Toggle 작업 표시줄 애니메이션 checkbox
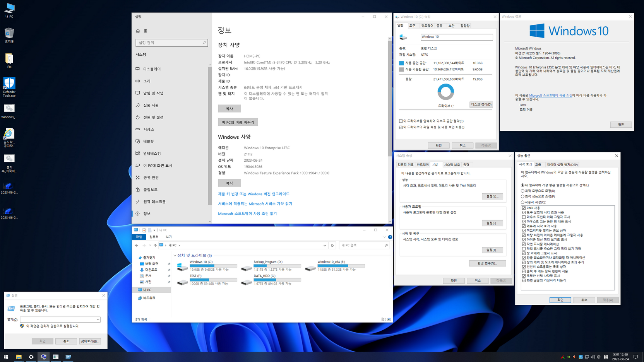Screen dimensions: 644x362 click(524, 244)
